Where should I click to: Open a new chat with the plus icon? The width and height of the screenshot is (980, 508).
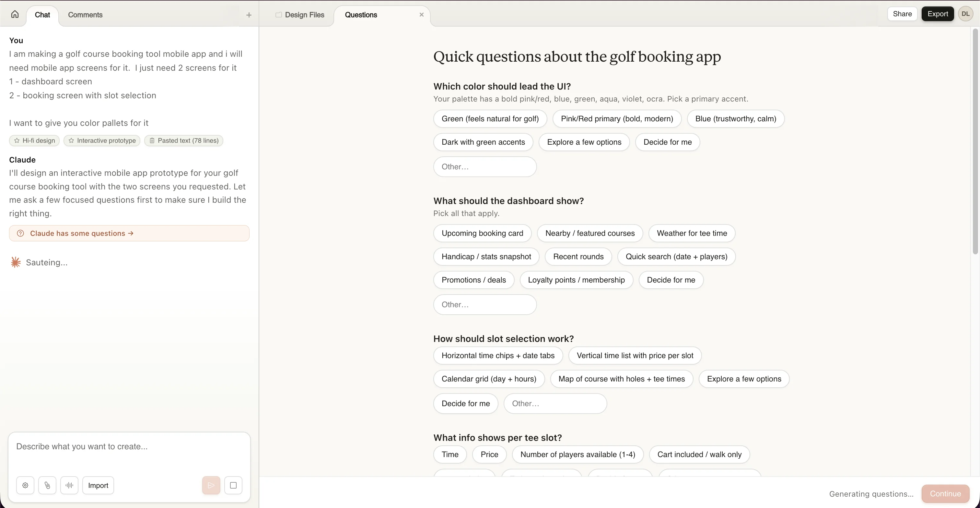[x=249, y=15]
